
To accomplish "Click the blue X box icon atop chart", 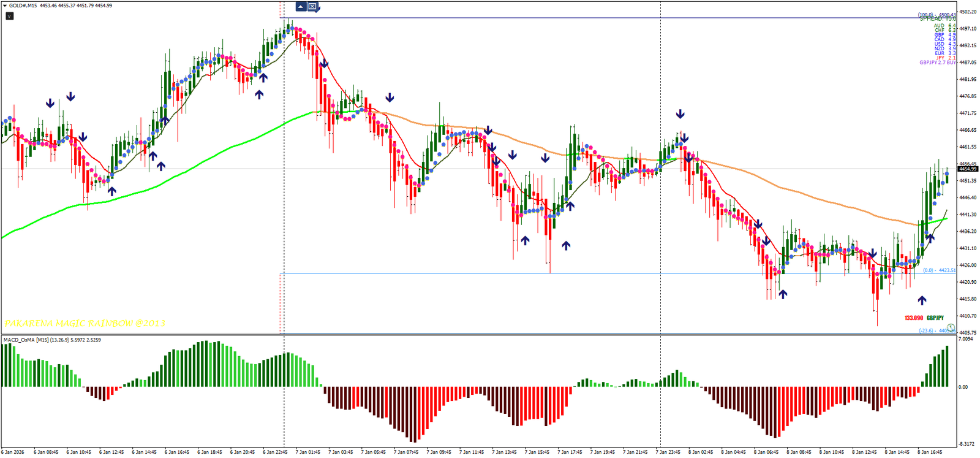I will point(312,7).
